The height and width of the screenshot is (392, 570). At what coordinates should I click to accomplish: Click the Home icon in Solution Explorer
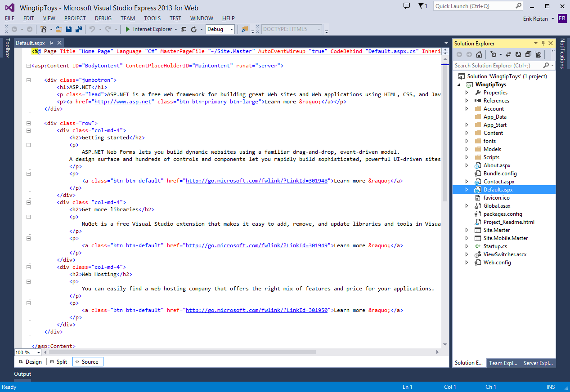(x=480, y=53)
